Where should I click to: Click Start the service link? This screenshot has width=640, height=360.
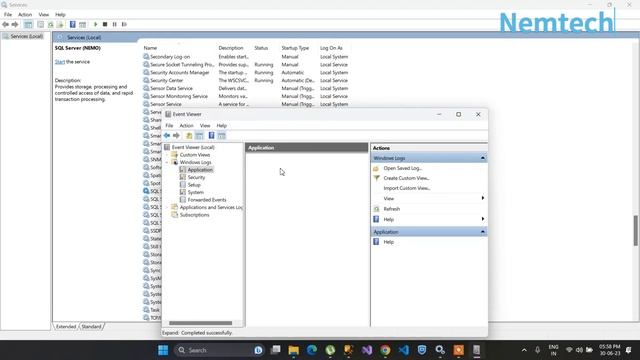pyautogui.click(x=60, y=62)
